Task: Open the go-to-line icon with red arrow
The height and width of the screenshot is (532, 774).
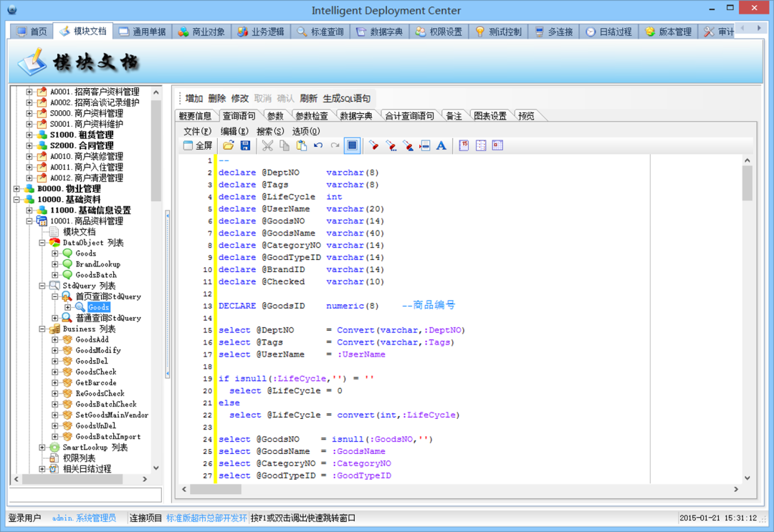Action: pyautogui.click(x=424, y=145)
